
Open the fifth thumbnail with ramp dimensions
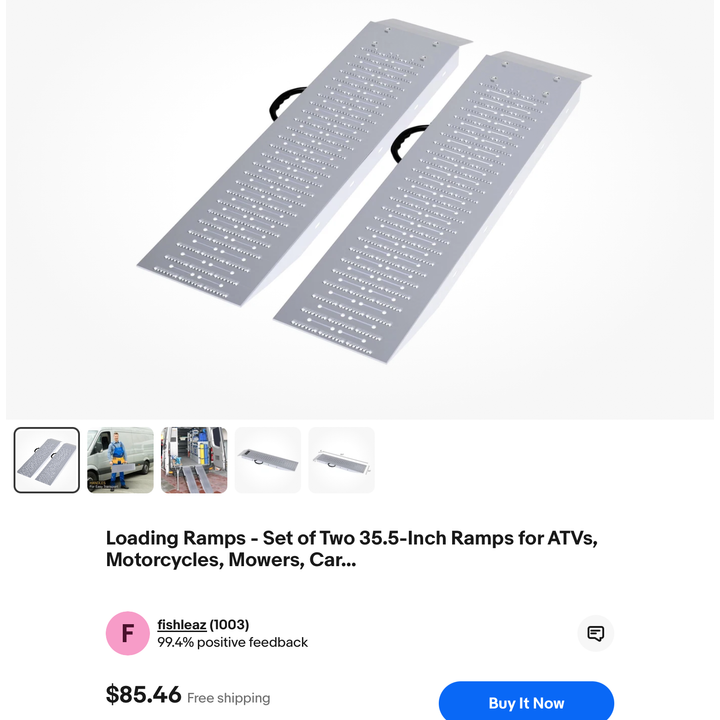[341, 460]
